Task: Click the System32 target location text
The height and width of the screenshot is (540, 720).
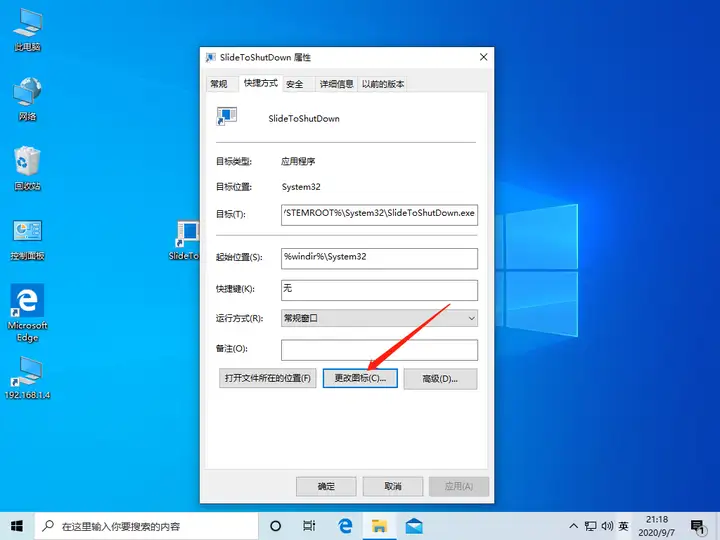Action: coord(301,187)
